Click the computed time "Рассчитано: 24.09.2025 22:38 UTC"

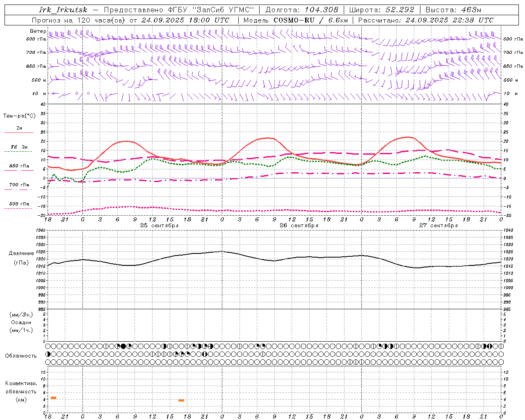(426, 20)
